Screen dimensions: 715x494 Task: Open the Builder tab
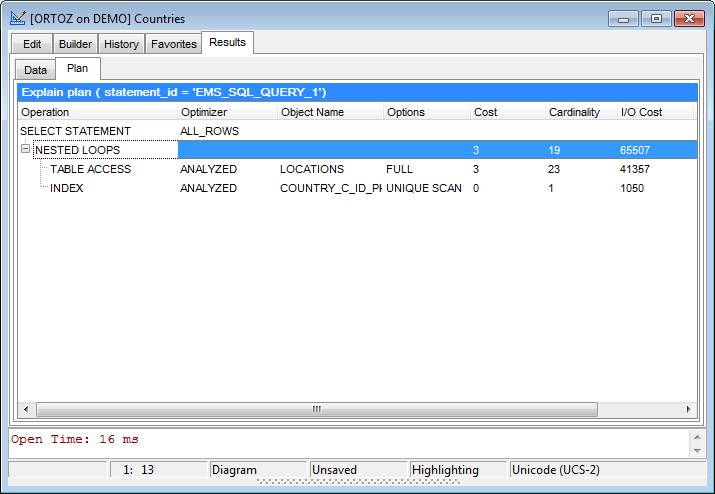pyautogui.click(x=75, y=44)
